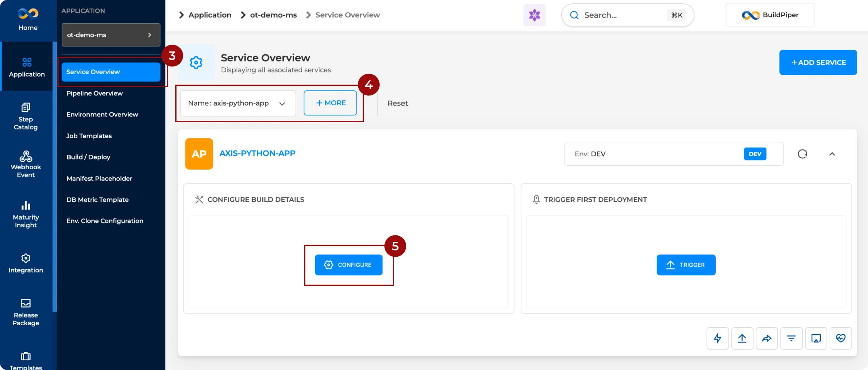Go to Home via BuildPiper logo
The width and height of the screenshot is (868, 370).
[28, 19]
